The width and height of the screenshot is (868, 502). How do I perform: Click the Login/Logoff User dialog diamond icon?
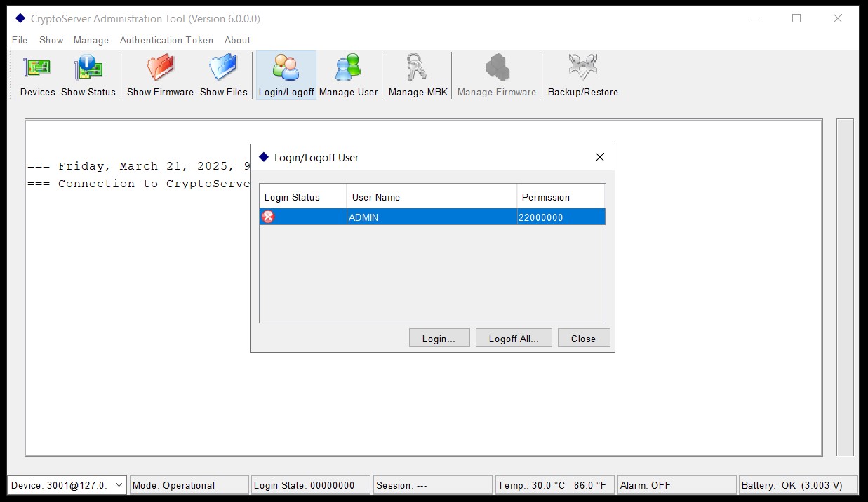point(264,157)
